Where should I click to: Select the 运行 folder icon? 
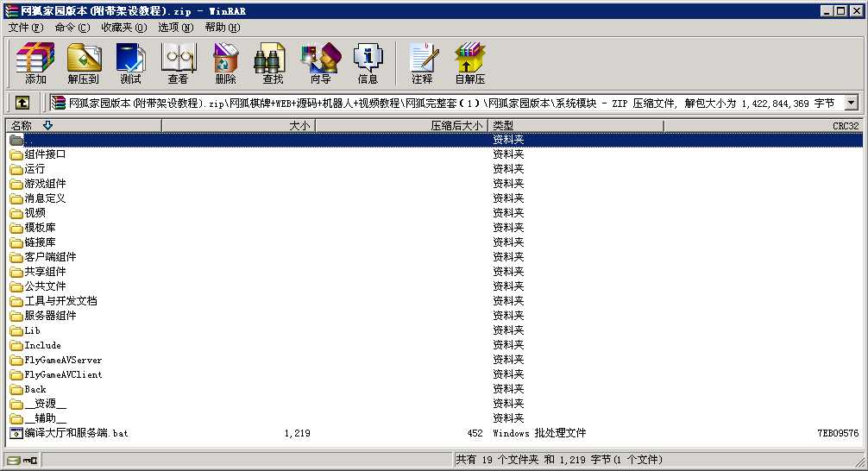pos(16,169)
